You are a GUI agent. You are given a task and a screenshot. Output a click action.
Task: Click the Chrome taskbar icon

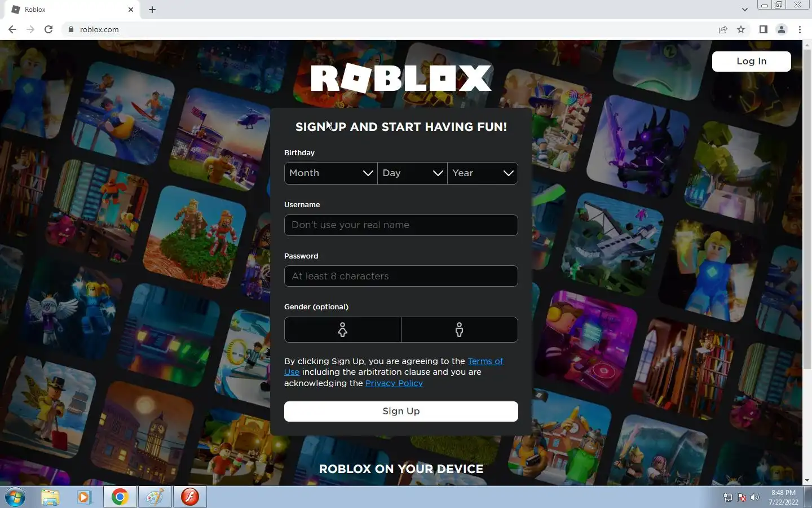point(120,497)
